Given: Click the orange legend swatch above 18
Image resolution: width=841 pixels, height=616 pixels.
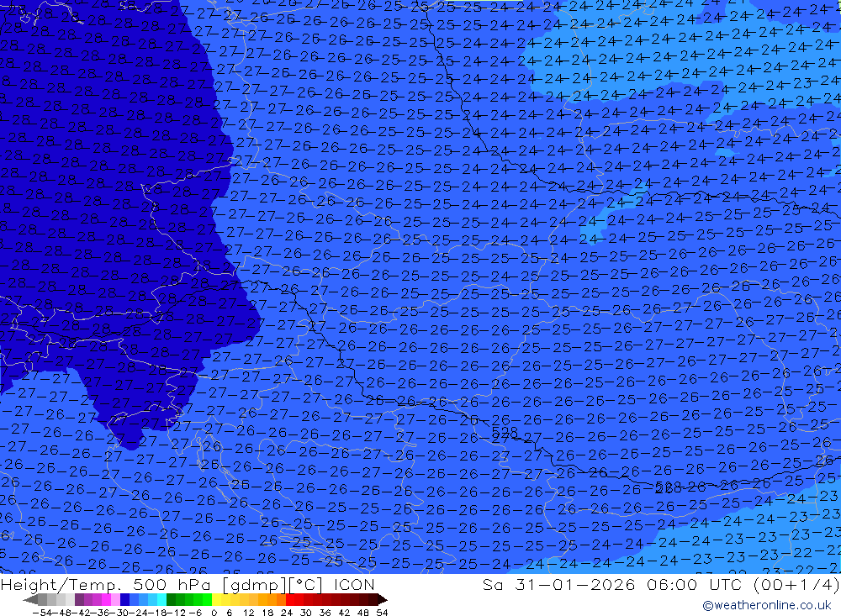Looking at the screenshot, I should pyautogui.click(x=272, y=599).
